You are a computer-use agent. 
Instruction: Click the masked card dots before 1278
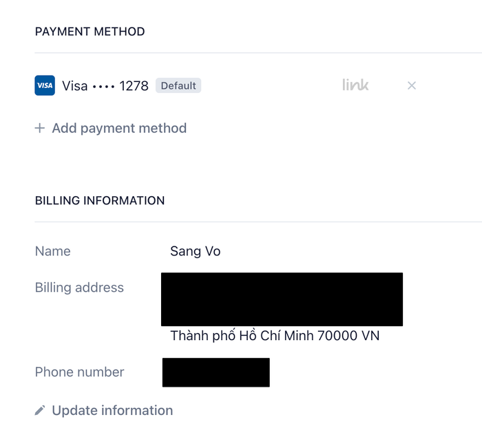pyautogui.click(x=103, y=87)
